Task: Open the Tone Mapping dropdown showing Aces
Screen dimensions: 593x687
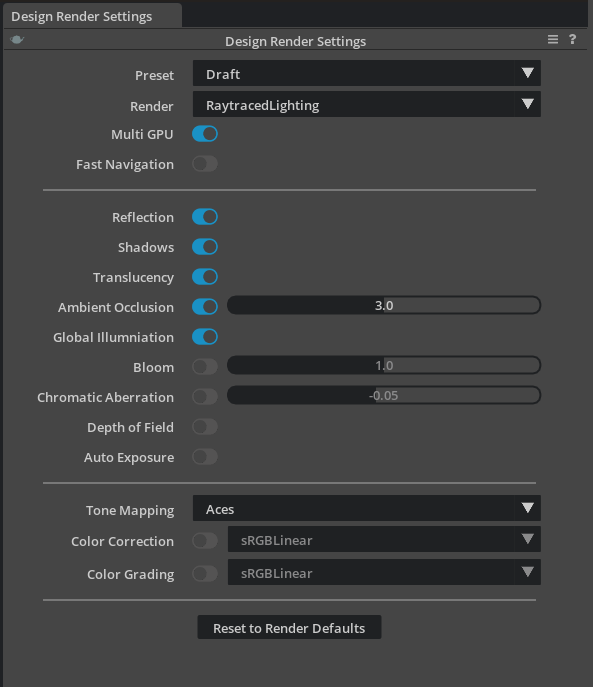Action: [x=366, y=508]
